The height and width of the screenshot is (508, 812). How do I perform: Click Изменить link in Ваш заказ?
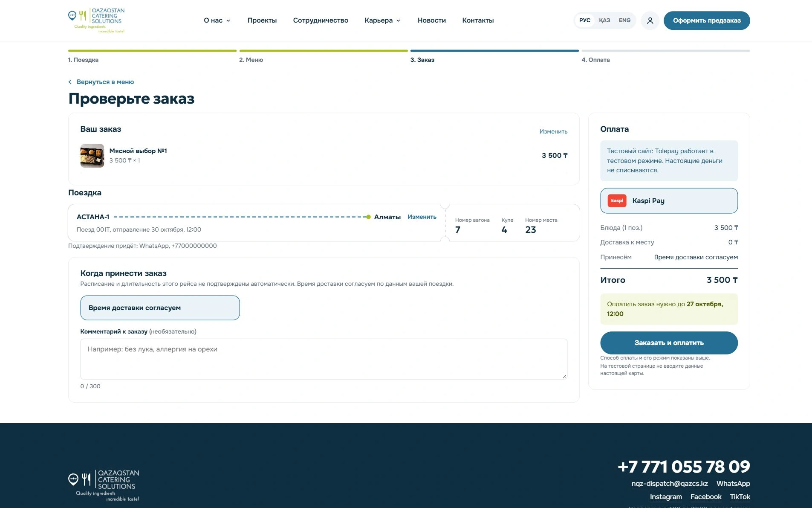coord(553,131)
